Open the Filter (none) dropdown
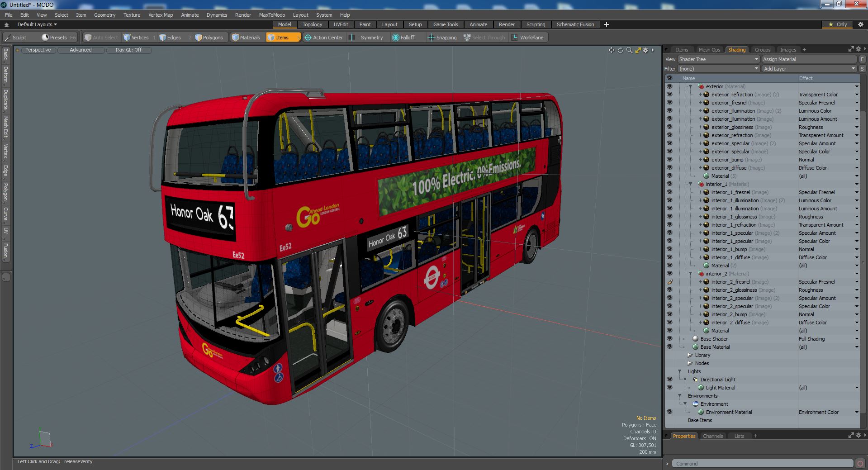Viewport: 868px width, 470px height. tap(718, 69)
